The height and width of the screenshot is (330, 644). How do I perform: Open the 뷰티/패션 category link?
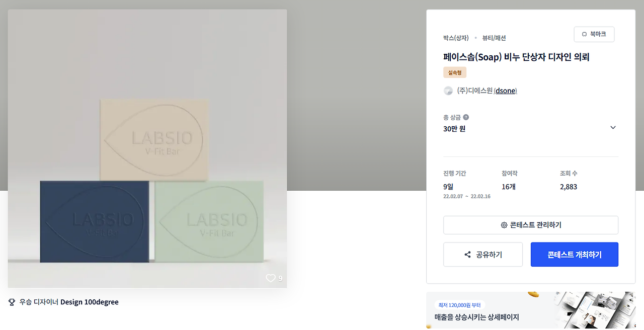point(494,38)
